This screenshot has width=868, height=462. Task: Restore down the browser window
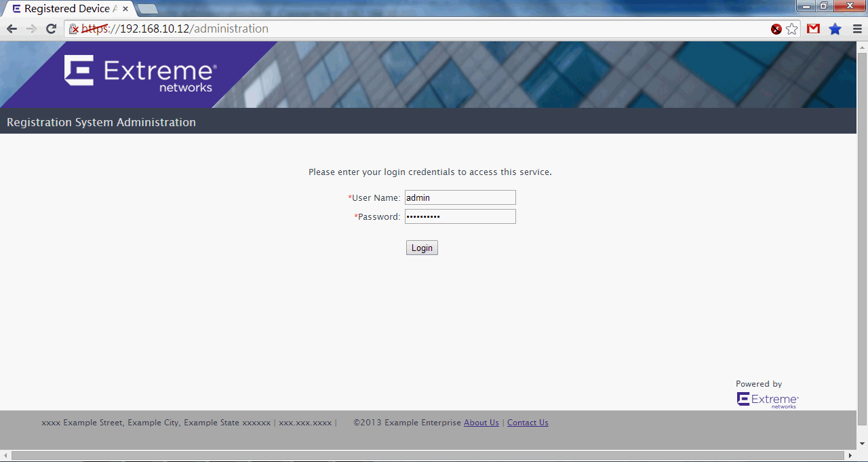point(823,6)
